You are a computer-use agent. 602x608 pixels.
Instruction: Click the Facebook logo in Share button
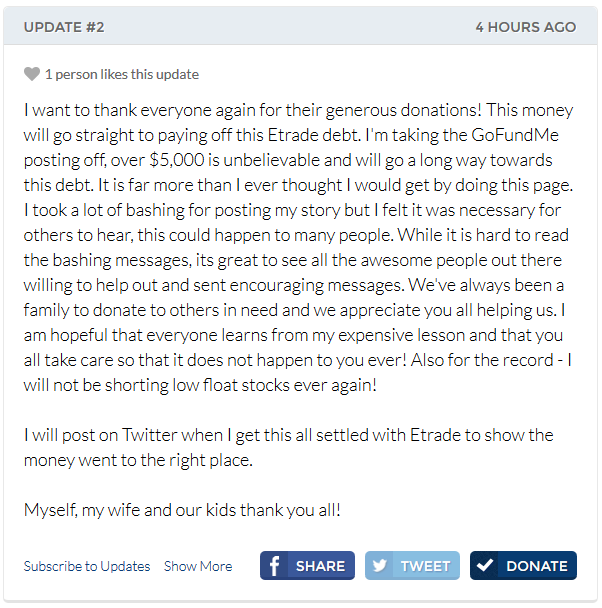click(x=275, y=566)
